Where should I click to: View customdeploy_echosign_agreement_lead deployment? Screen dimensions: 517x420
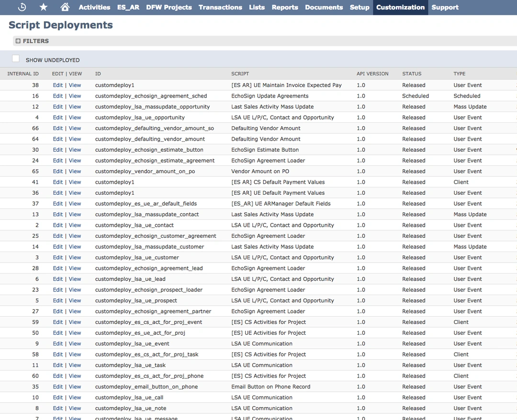click(x=75, y=268)
